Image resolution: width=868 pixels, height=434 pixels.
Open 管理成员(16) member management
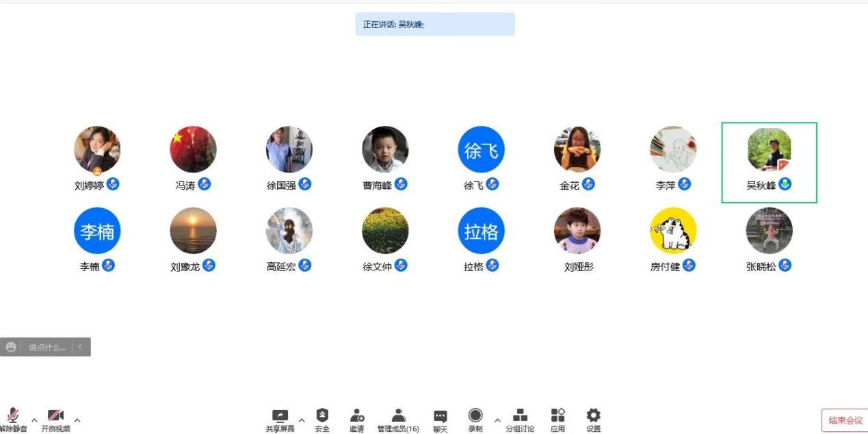[x=398, y=420]
